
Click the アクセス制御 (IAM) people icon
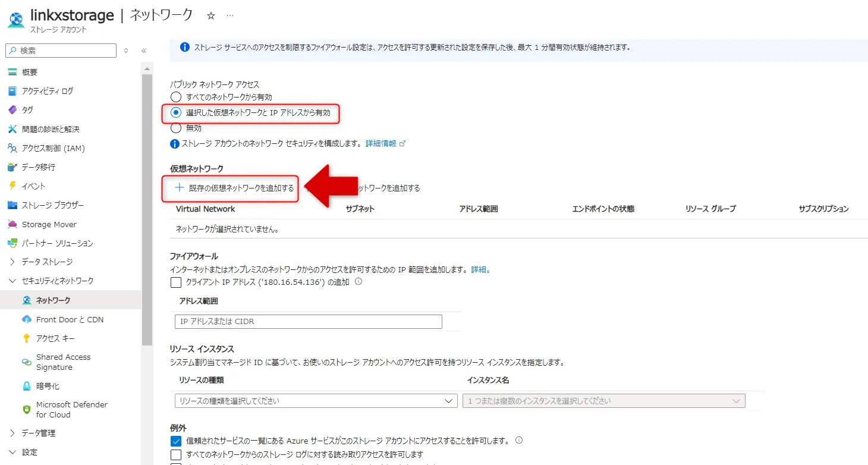click(12, 148)
